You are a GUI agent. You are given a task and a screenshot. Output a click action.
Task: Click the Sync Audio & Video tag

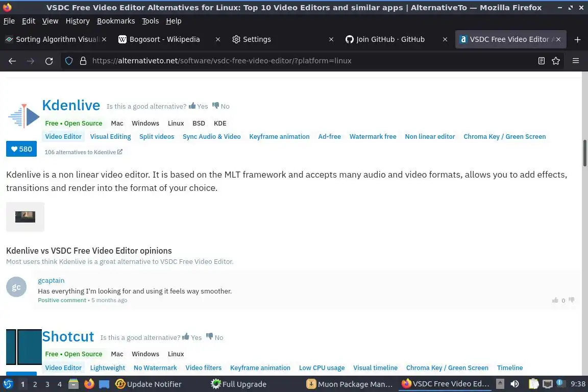(211, 137)
